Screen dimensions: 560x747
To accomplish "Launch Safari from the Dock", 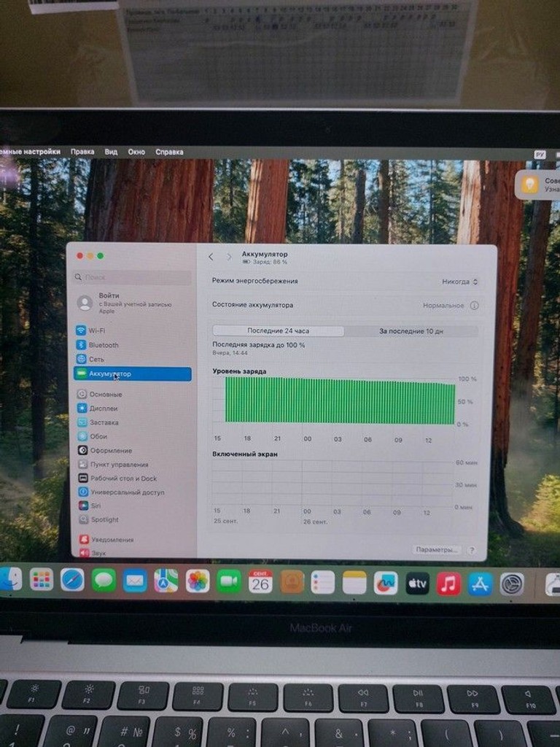I will 72,580.
